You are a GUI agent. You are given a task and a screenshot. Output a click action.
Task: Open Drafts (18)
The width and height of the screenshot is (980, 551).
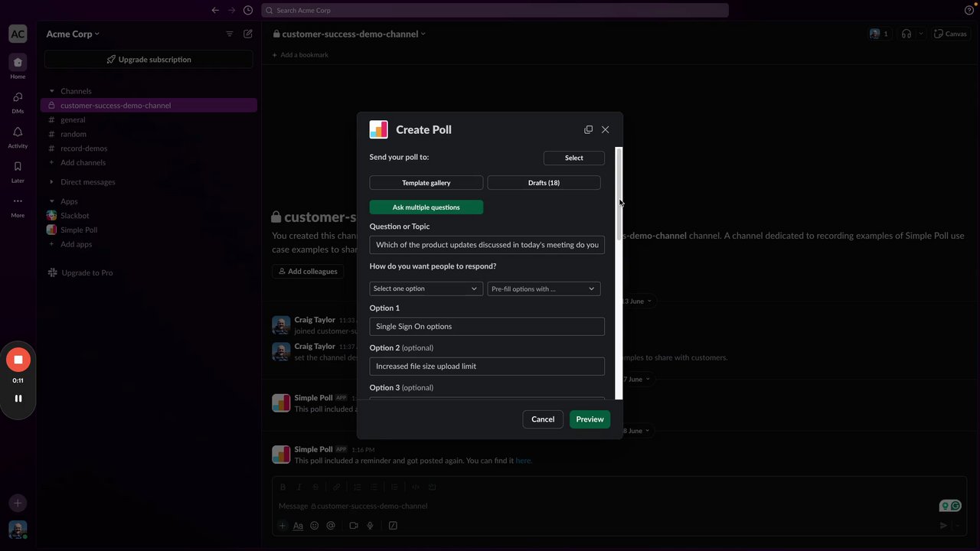click(544, 183)
